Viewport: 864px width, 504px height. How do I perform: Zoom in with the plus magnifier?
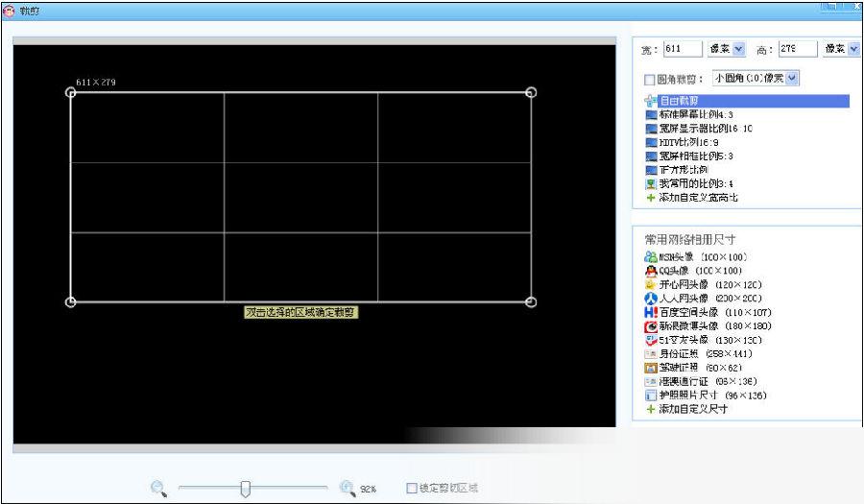[x=348, y=488]
